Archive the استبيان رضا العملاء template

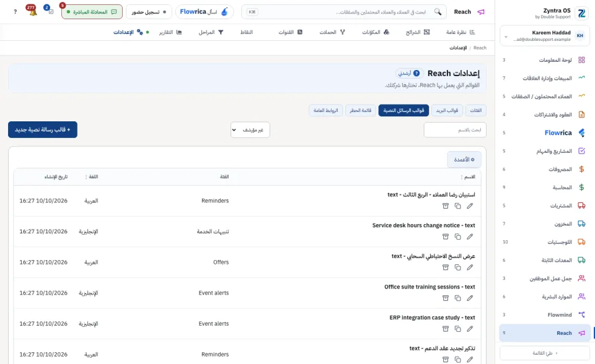(x=446, y=206)
